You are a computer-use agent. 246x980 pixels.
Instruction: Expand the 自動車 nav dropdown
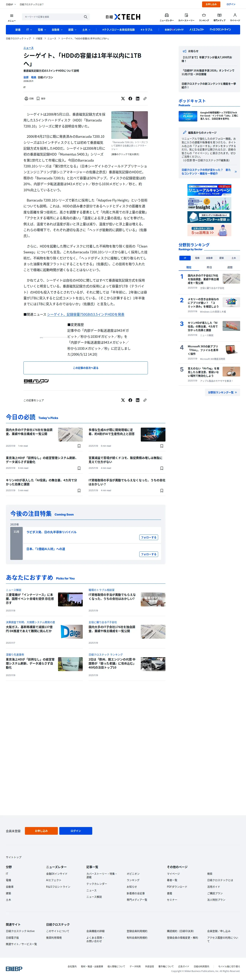(x=57, y=30)
